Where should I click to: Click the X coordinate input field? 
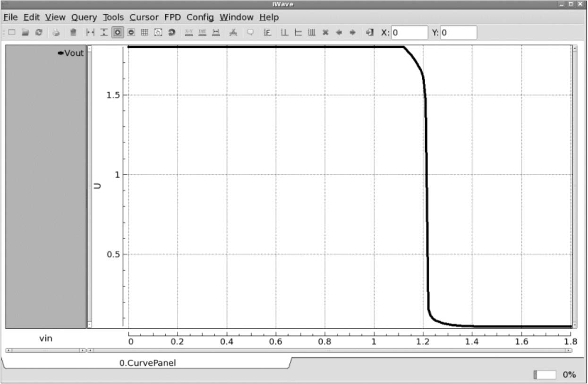click(x=409, y=33)
